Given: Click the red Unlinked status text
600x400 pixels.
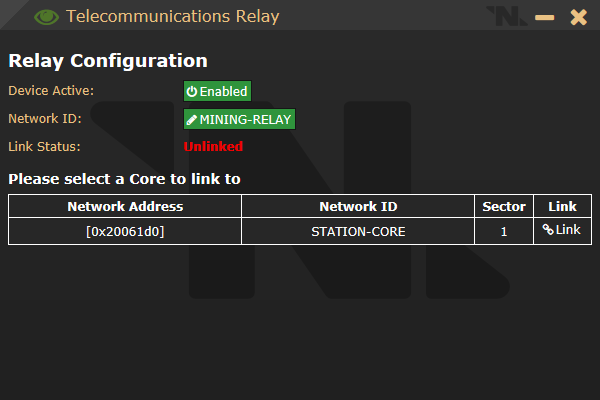Looking at the screenshot, I should tap(213, 146).
